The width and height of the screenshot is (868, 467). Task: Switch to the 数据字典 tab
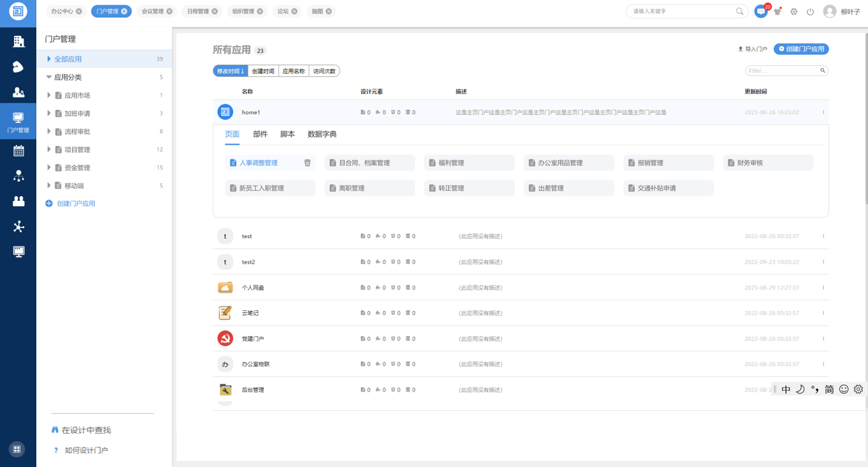[x=322, y=134]
